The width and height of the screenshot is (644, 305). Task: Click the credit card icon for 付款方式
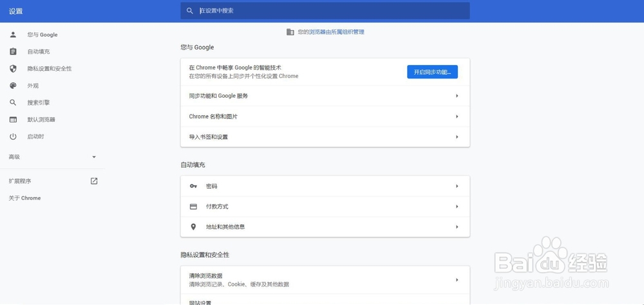tap(193, 207)
